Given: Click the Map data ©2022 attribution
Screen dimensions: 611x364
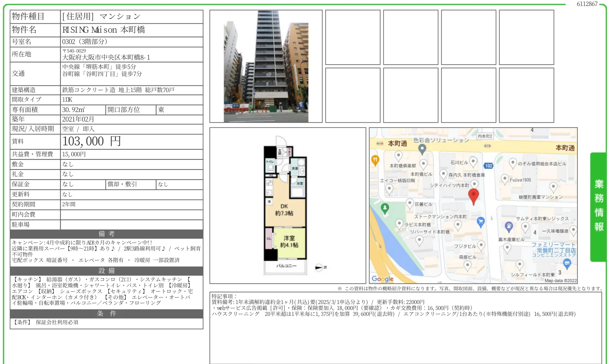Looking at the screenshot, I should pos(560,281).
